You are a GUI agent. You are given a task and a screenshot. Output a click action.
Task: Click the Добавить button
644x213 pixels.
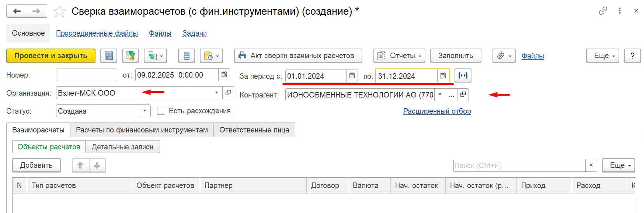[36, 165]
